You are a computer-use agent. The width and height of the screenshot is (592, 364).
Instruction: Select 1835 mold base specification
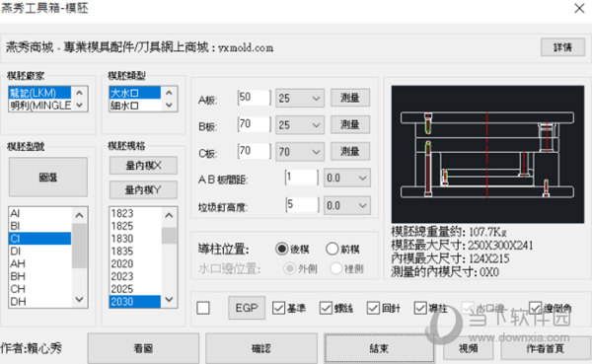pos(135,252)
